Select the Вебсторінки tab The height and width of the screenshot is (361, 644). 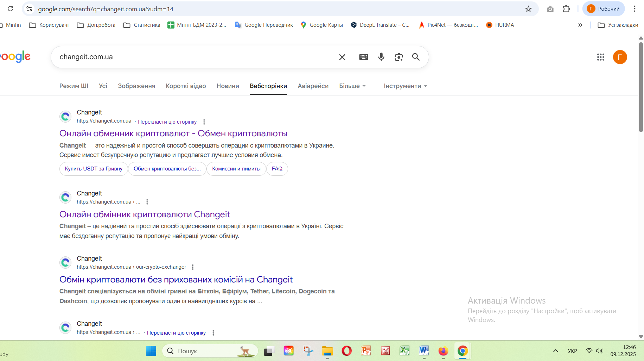click(x=268, y=86)
